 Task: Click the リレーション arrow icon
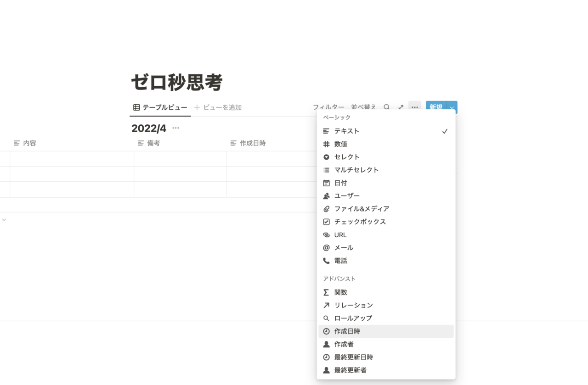[x=326, y=305]
